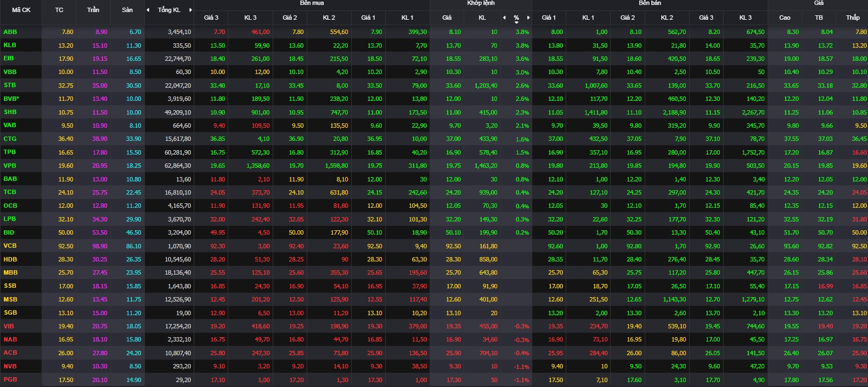Open the VIB stock symbol
Image resolution: width=868 pixels, height=387 pixels.
(x=9, y=326)
